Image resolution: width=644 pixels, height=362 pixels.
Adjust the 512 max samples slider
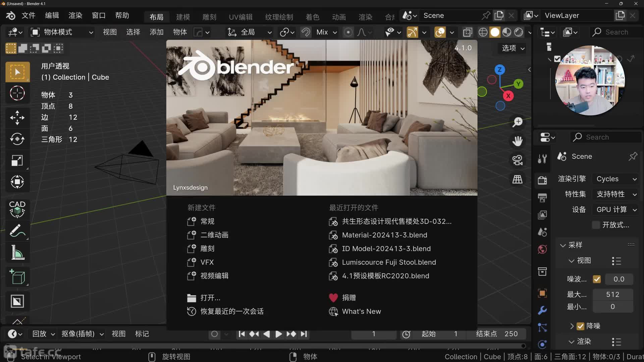(x=612, y=294)
